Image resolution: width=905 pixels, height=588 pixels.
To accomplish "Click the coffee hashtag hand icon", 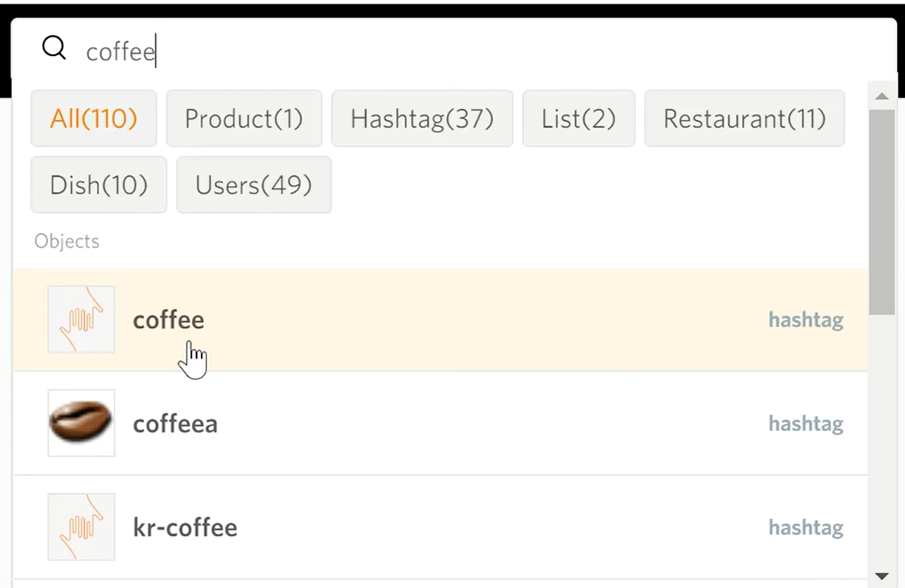I will (x=81, y=319).
